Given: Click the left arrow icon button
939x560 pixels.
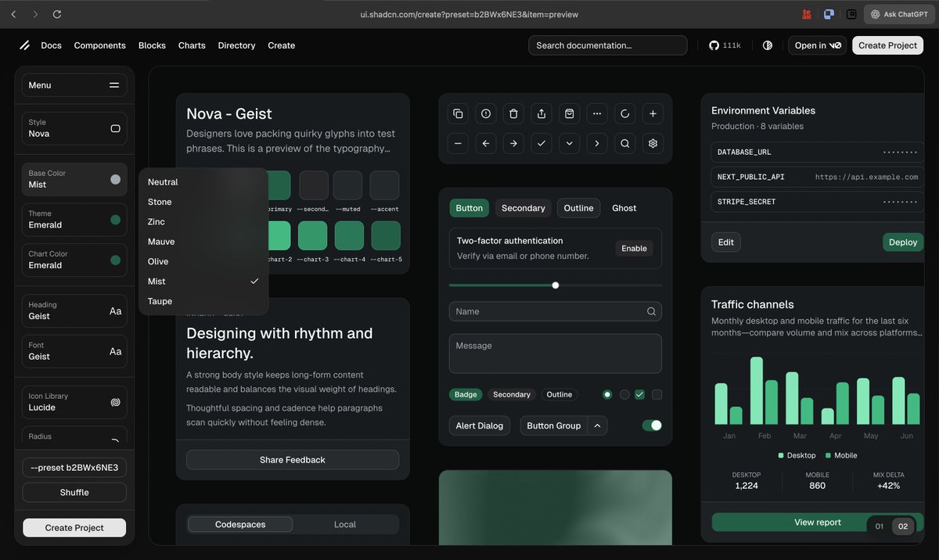Looking at the screenshot, I should [x=486, y=143].
